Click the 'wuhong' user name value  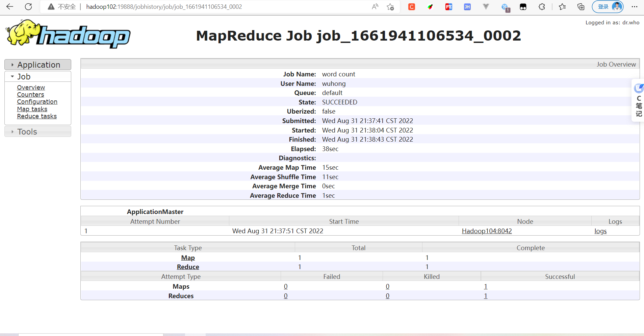pos(334,83)
